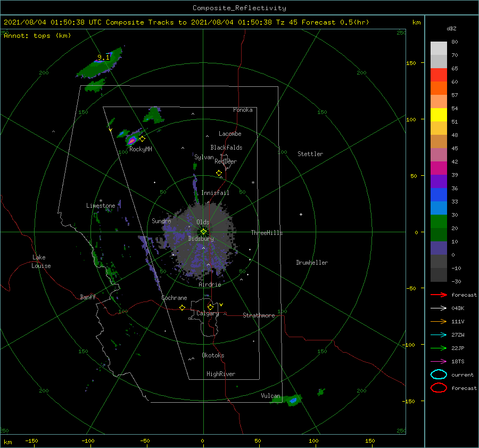Viewport: 479px width, 448px height.
Task: Click the intense storm cell above RockyMH
Action: click(131, 140)
